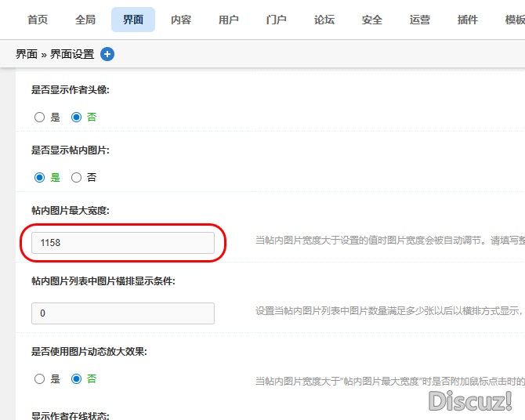Focus the 帖内图片列表中图片横排显示条件 input field
Viewport: 525px width, 420px height.
click(123, 313)
